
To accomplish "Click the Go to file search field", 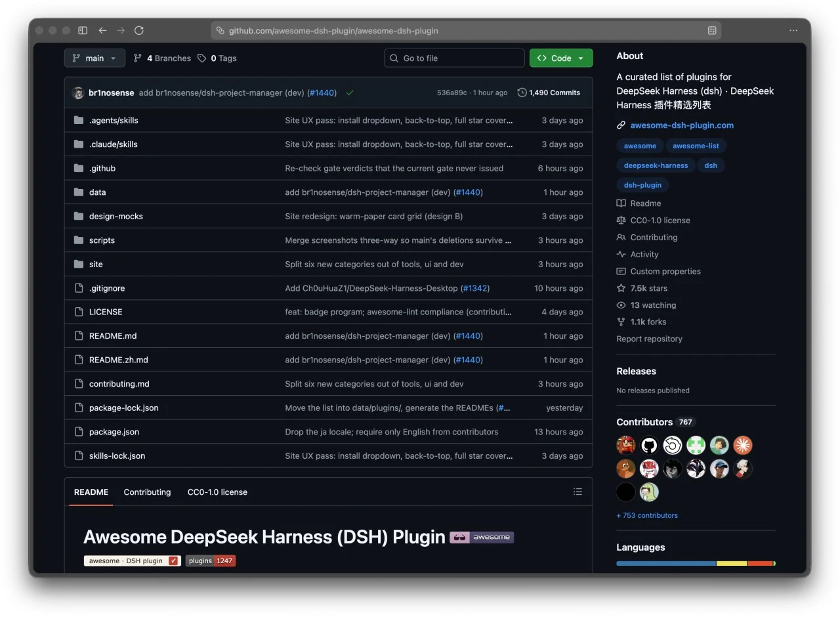I will tap(454, 58).
